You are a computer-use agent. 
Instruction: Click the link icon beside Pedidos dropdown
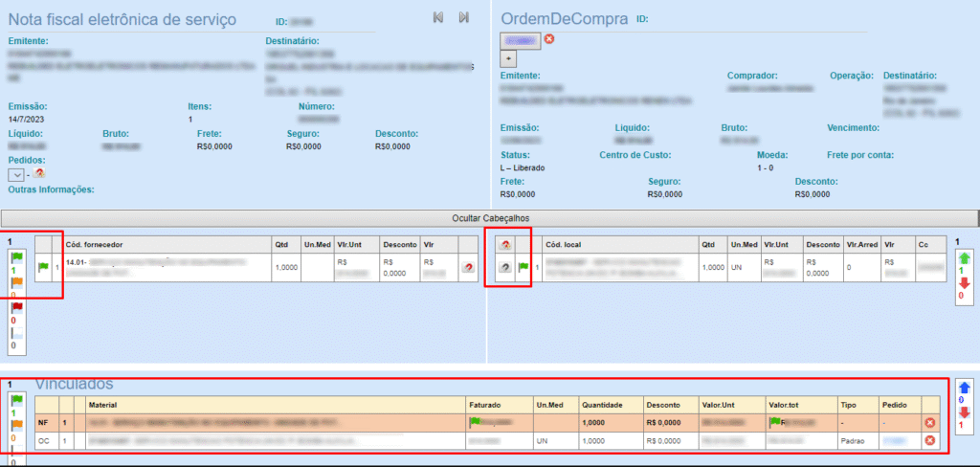[39, 174]
